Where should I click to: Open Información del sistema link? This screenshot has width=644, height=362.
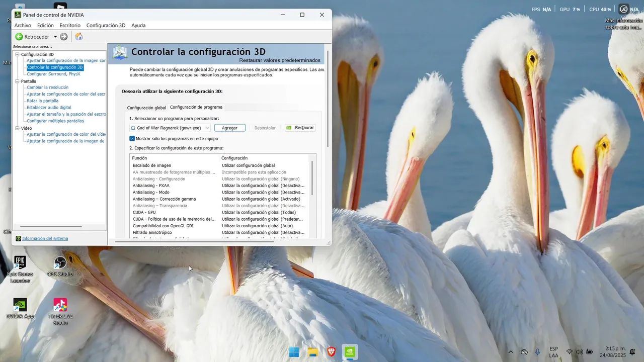point(45,239)
